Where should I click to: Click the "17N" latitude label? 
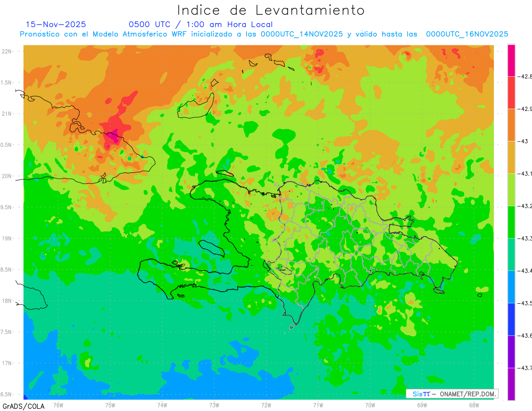coord(7,363)
